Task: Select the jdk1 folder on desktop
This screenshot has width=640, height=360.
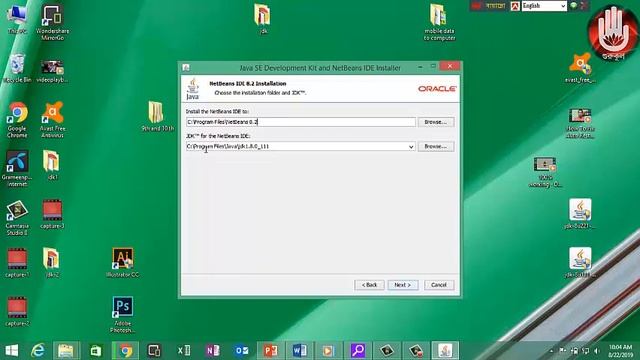Action: (52, 165)
